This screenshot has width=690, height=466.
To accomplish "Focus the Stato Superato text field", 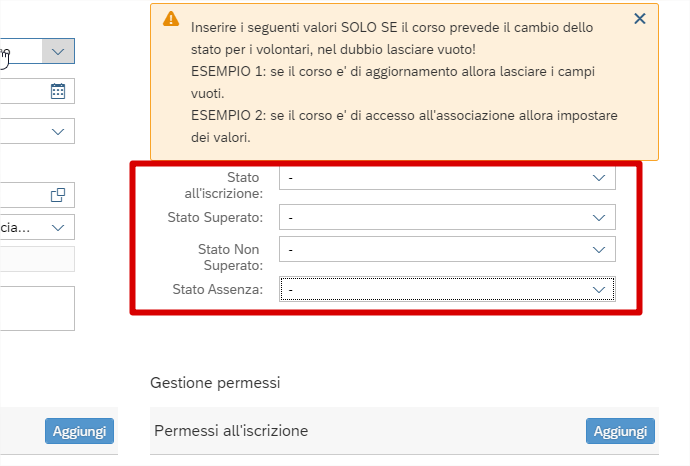I will coord(430,217).
